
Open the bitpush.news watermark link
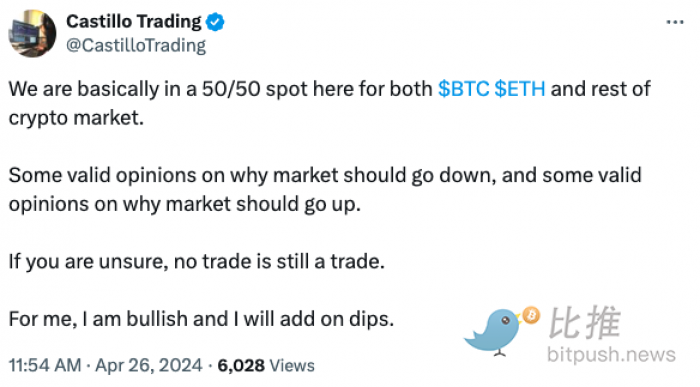click(x=611, y=355)
